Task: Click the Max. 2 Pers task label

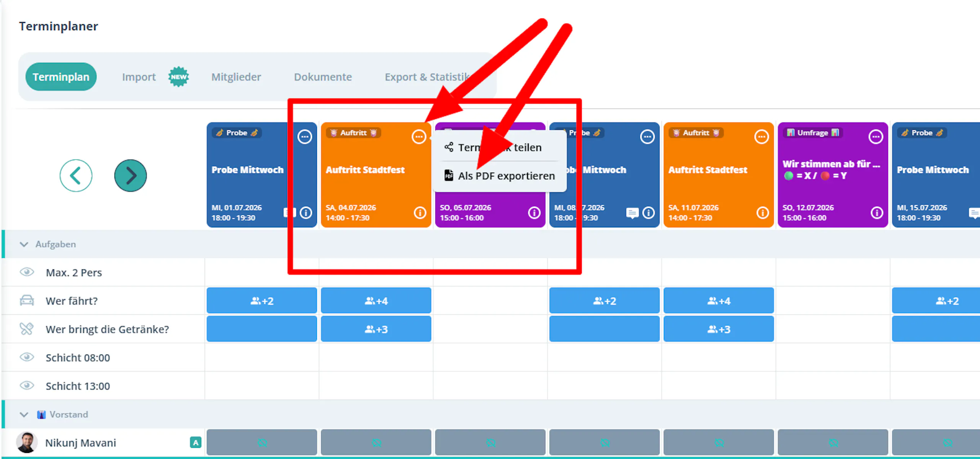Action: click(74, 273)
